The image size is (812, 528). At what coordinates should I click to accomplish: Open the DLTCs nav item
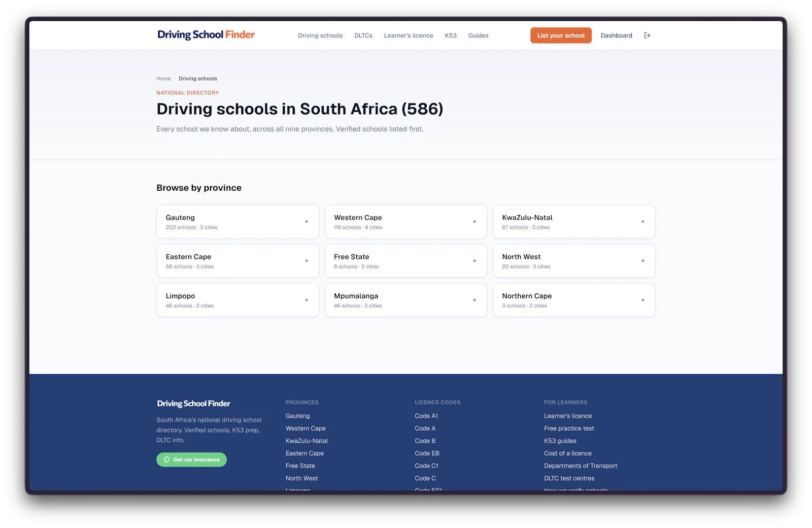pos(363,36)
